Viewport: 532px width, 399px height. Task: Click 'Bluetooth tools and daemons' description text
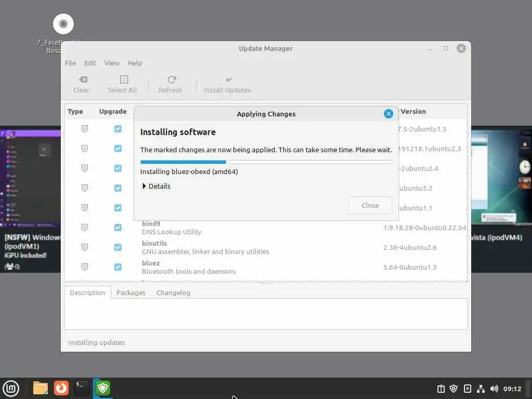(x=188, y=271)
